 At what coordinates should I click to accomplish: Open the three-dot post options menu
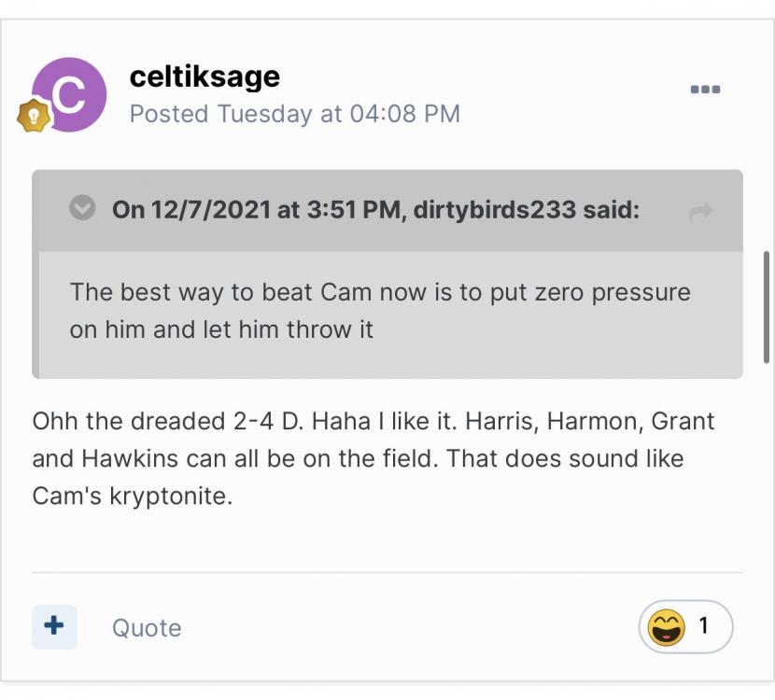pyautogui.click(x=705, y=90)
